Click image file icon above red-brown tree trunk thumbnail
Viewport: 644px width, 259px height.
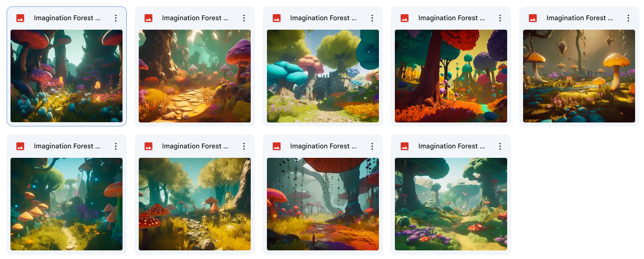(x=405, y=18)
